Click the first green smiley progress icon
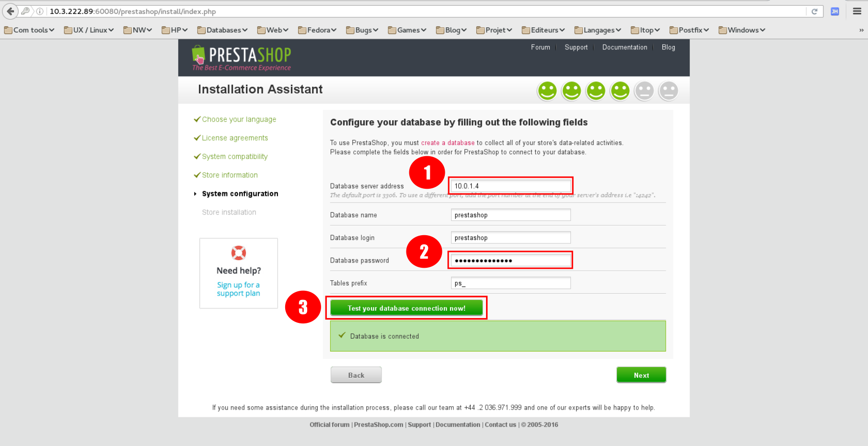The image size is (868, 446). [x=547, y=91]
